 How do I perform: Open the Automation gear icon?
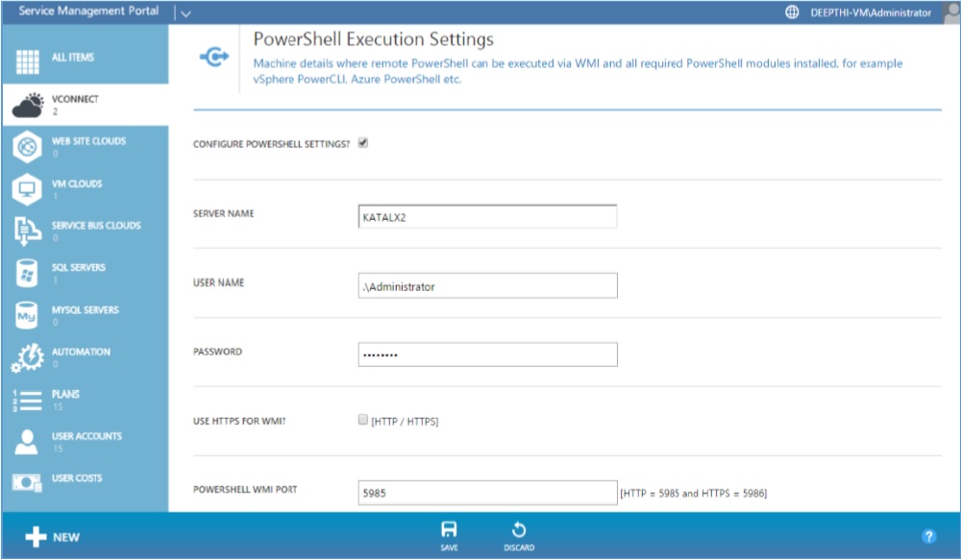tap(28, 358)
